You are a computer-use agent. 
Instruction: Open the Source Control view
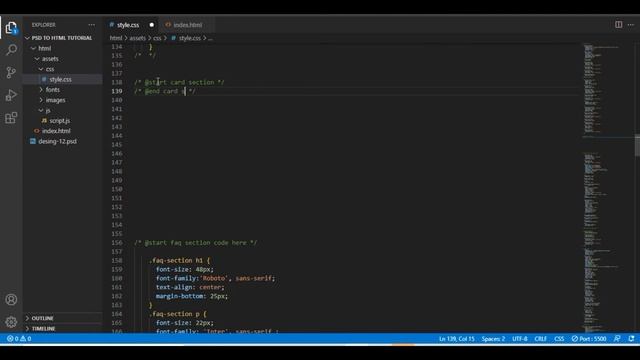(11, 73)
